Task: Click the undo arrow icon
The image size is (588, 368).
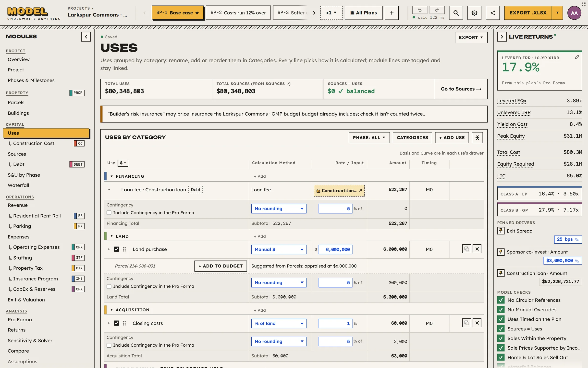Action: (x=419, y=10)
